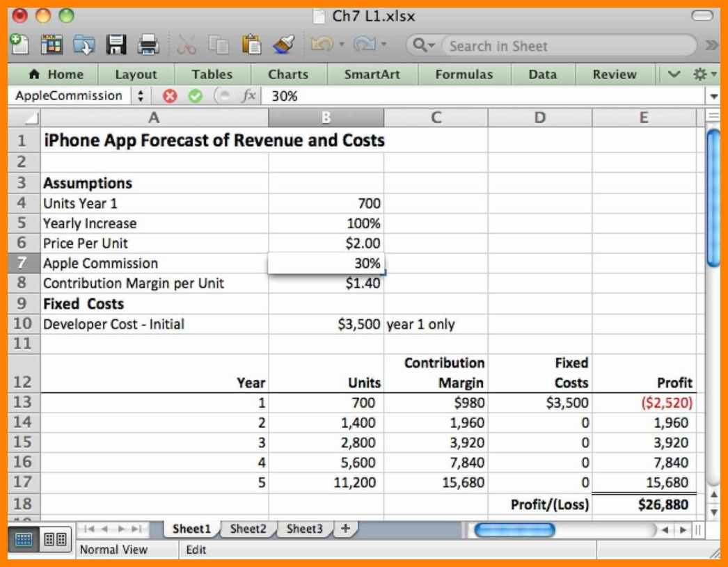Go to previous sheet arrow
Viewport: 728px width, 567px height.
(104, 529)
